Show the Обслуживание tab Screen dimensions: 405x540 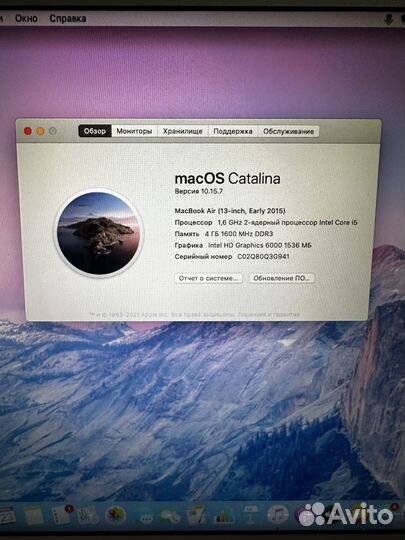click(x=288, y=131)
